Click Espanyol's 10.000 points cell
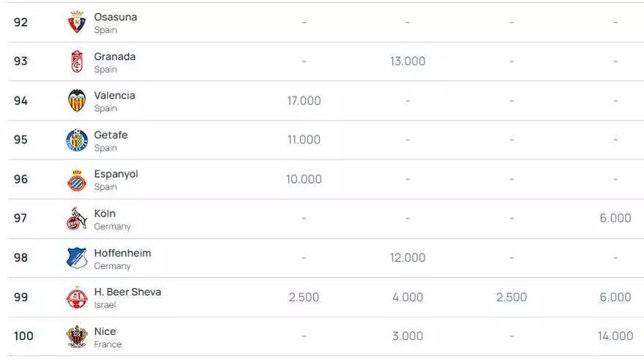The width and height of the screenshot is (644, 362). (304, 179)
